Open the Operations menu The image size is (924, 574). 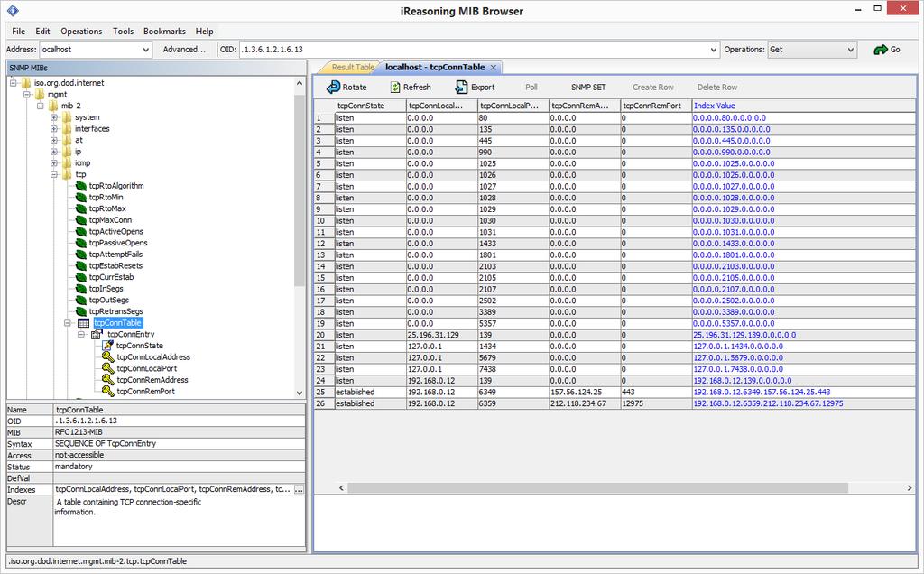pyautogui.click(x=81, y=32)
